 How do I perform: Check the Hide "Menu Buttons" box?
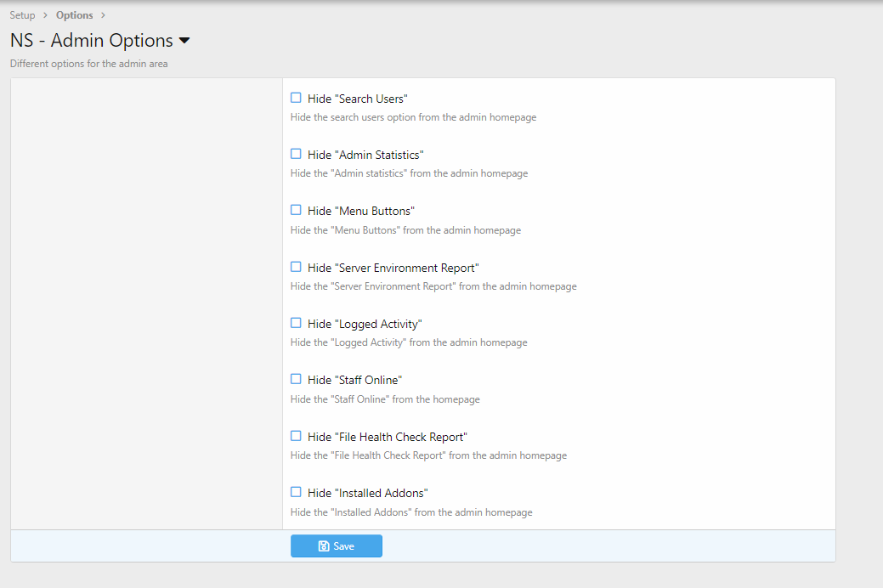pos(296,210)
